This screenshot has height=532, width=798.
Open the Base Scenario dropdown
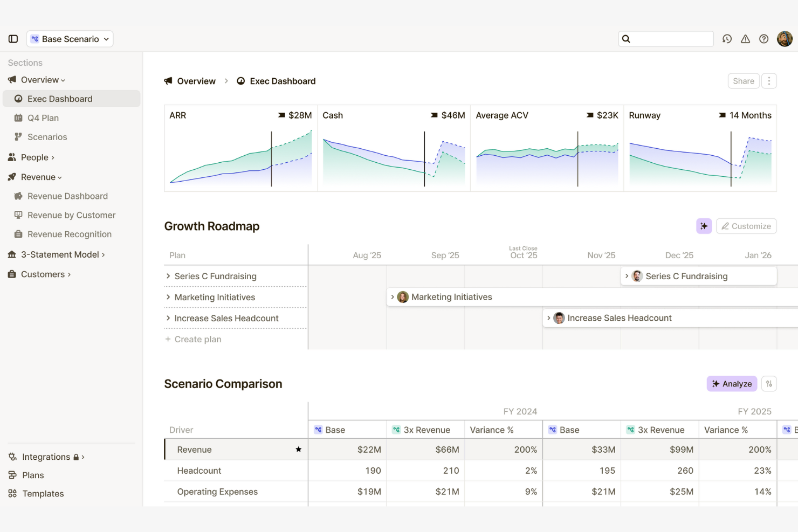point(69,38)
